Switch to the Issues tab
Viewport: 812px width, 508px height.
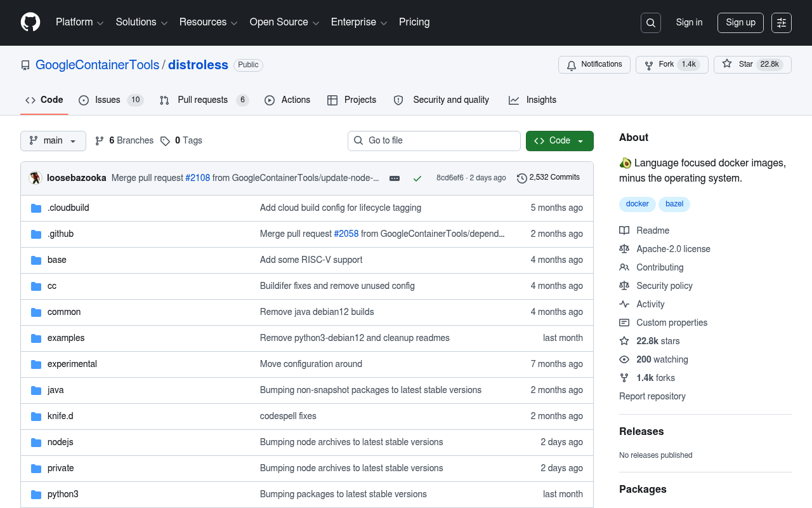111,100
